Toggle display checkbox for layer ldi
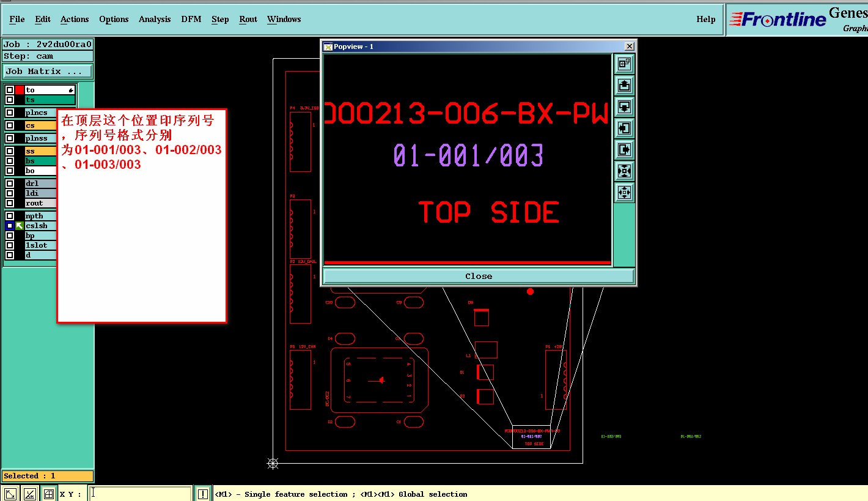This screenshot has width=868, height=501. coord(10,193)
